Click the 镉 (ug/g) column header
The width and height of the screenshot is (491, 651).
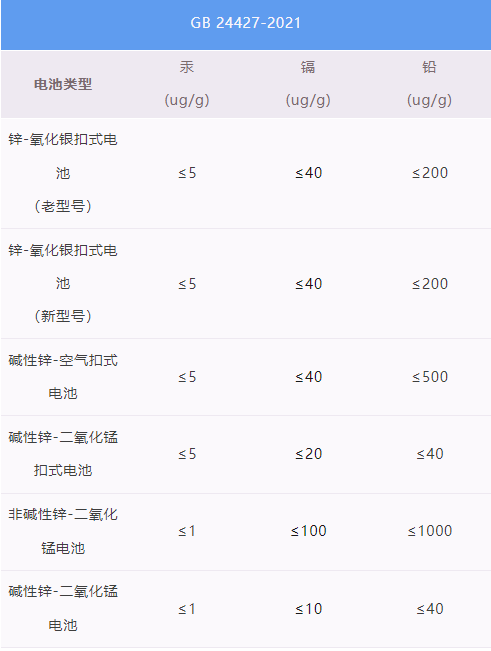308,84
